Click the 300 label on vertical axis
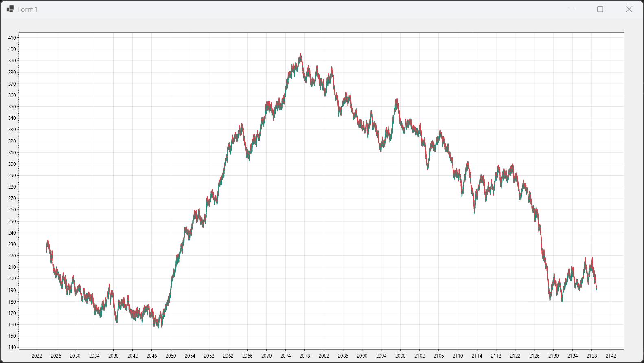The width and height of the screenshot is (644, 363). pos(12,164)
